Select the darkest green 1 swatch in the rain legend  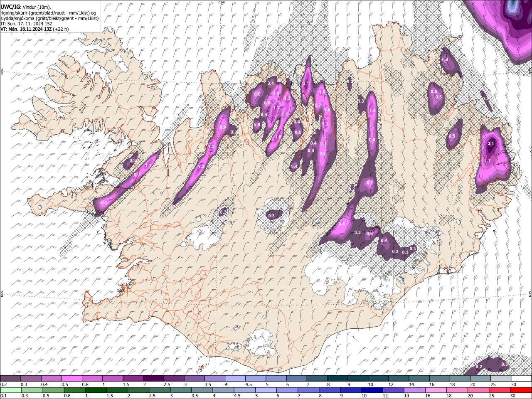click(x=96, y=390)
